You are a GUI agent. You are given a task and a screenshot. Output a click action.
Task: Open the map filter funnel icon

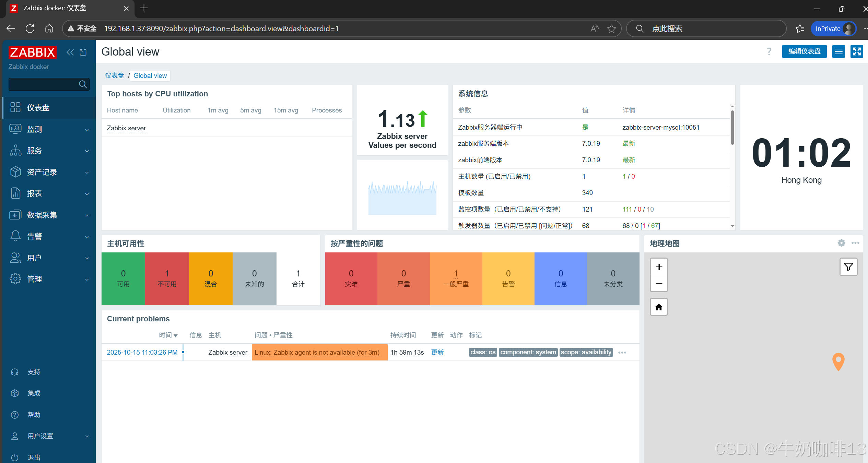click(848, 267)
